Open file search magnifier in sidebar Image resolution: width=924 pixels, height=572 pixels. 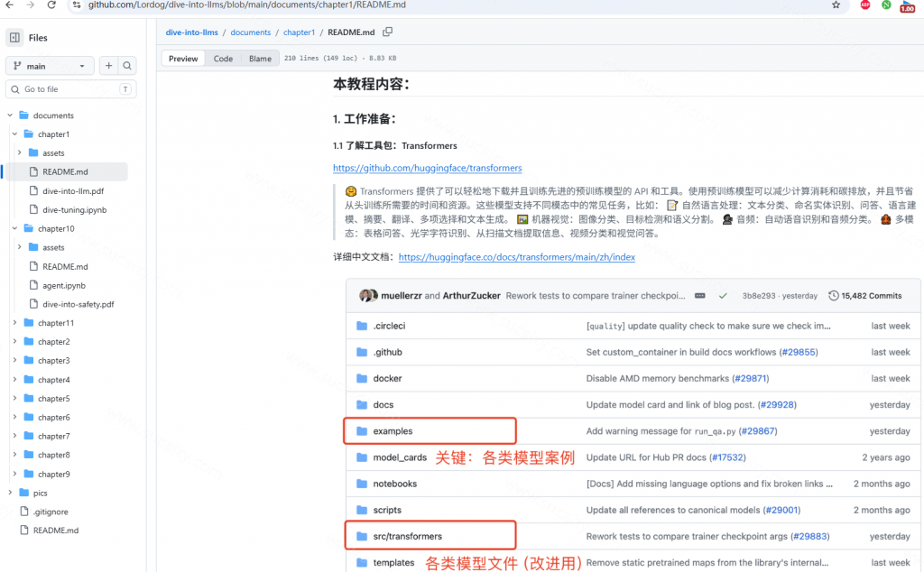click(x=127, y=66)
